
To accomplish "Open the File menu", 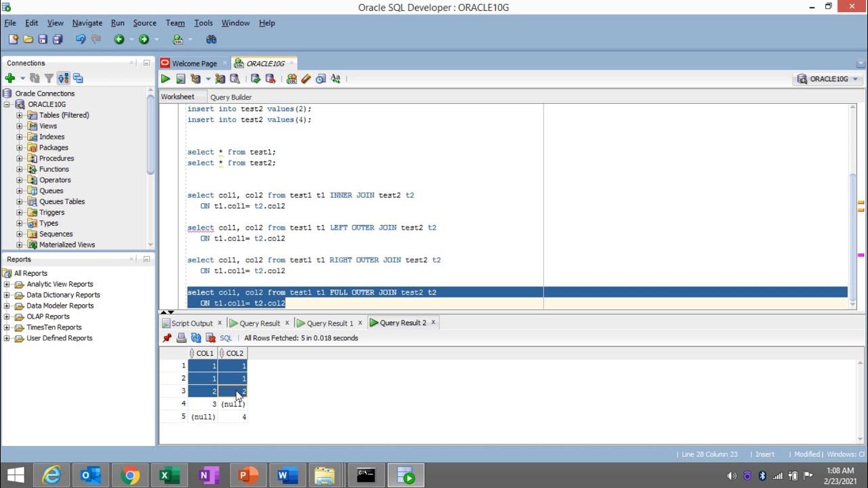I will point(10,23).
